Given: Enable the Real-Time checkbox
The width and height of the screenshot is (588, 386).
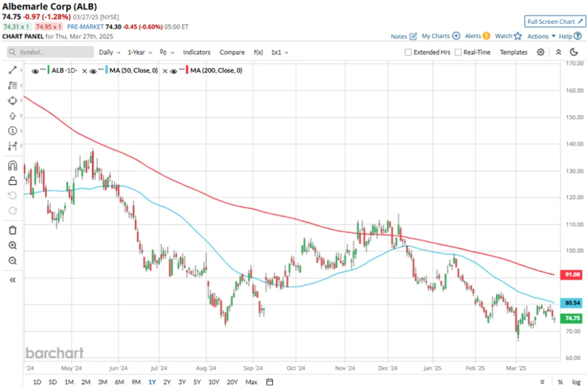Looking at the screenshot, I should [458, 52].
